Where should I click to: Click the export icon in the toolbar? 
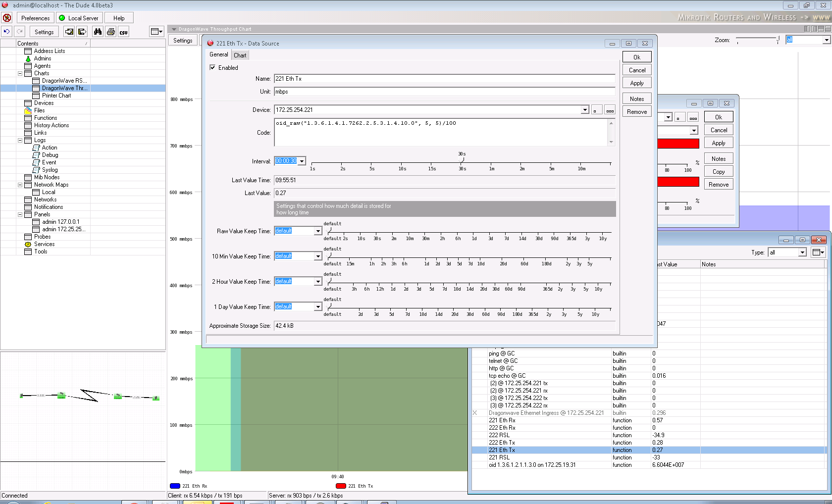tap(82, 32)
